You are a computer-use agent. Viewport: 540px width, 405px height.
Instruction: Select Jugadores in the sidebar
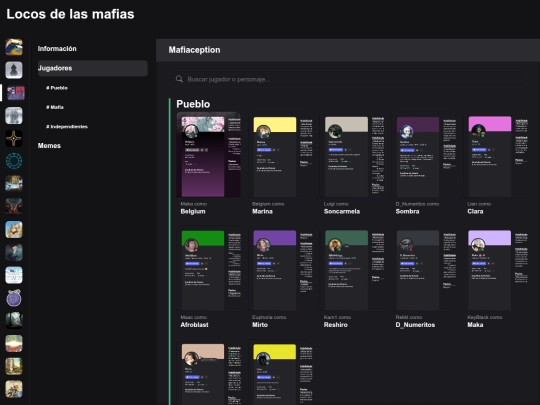[92, 68]
